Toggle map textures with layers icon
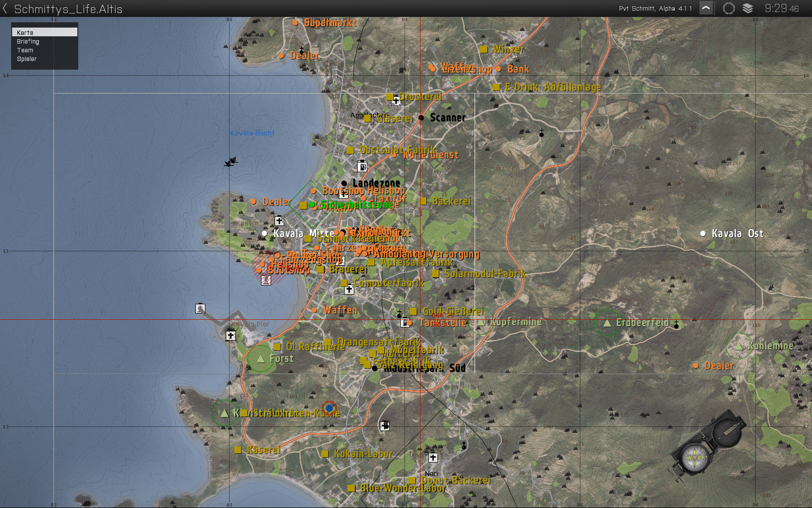The image size is (812, 508). [x=748, y=8]
